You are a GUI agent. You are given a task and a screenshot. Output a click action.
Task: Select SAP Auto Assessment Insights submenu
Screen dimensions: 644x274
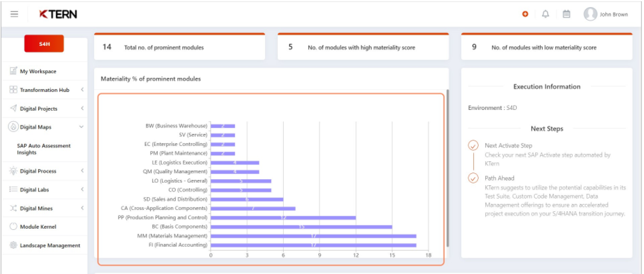point(43,149)
